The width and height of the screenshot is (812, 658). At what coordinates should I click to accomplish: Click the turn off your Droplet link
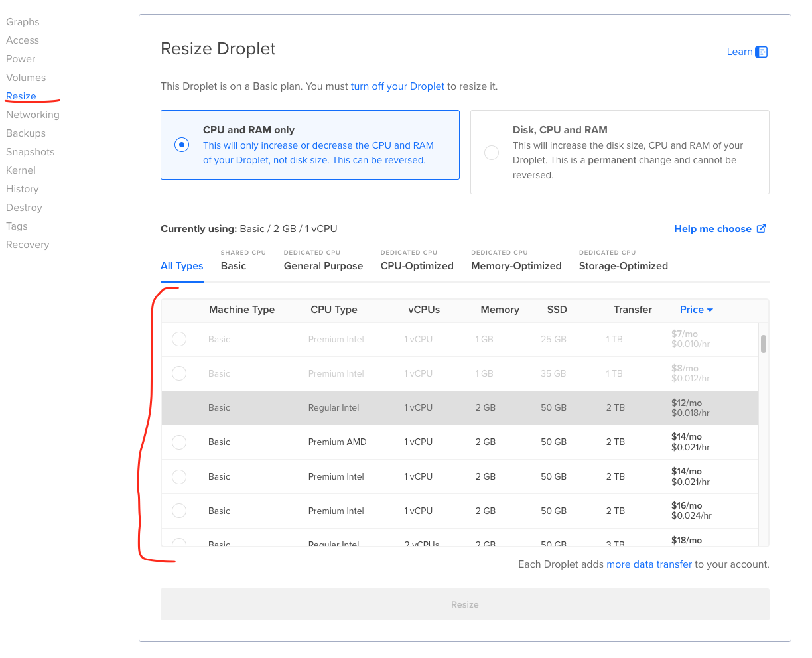[x=397, y=86]
